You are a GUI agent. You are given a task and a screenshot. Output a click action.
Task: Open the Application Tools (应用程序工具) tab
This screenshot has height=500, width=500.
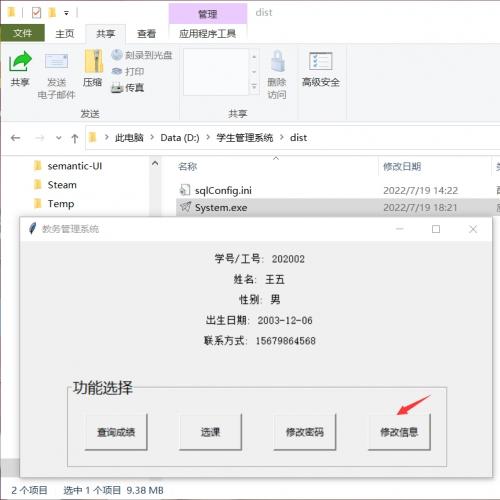click(x=207, y=34)
